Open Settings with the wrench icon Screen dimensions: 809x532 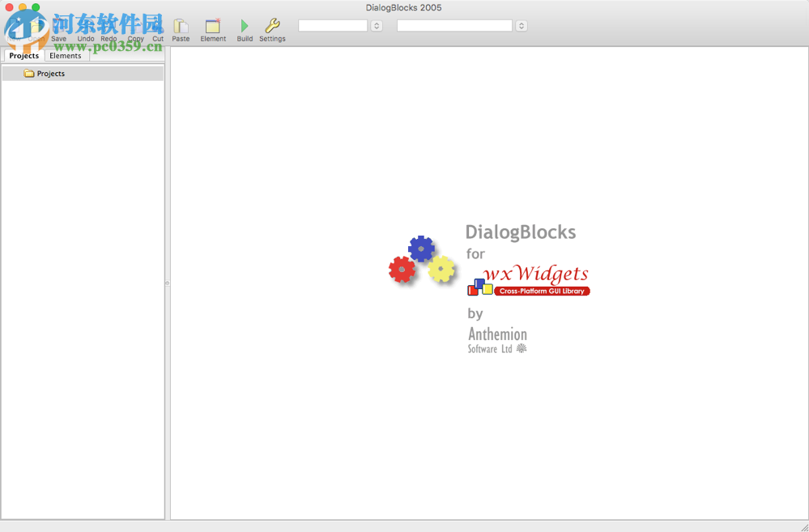(x=272, y=27)
